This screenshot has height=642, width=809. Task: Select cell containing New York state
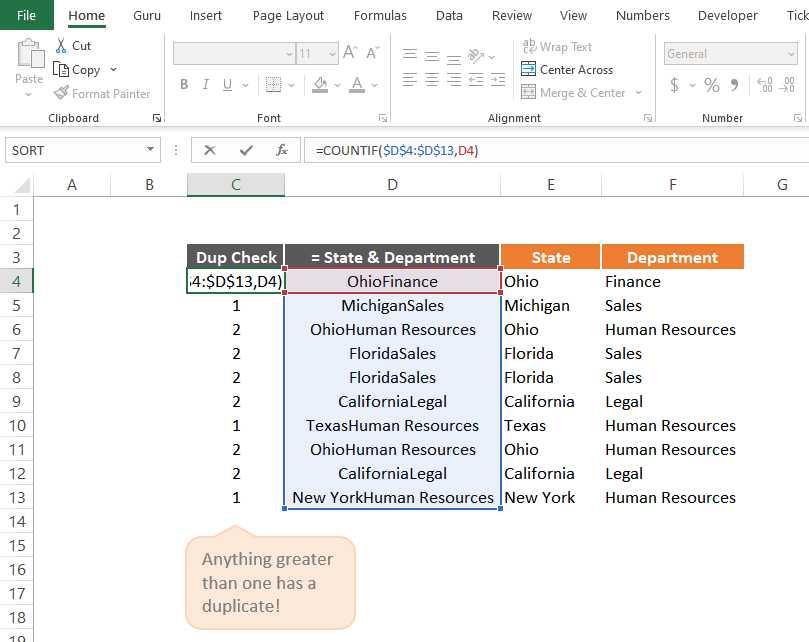(x=551, y=497)
